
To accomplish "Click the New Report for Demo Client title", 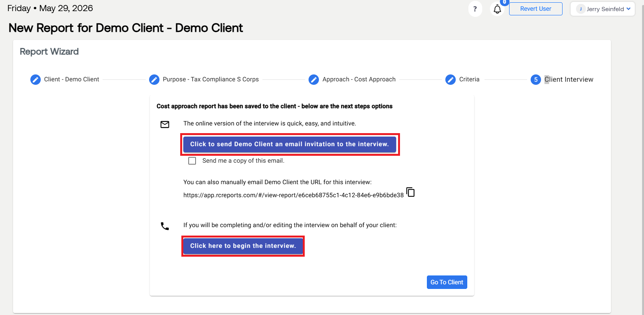I will [x=126, y=28].
